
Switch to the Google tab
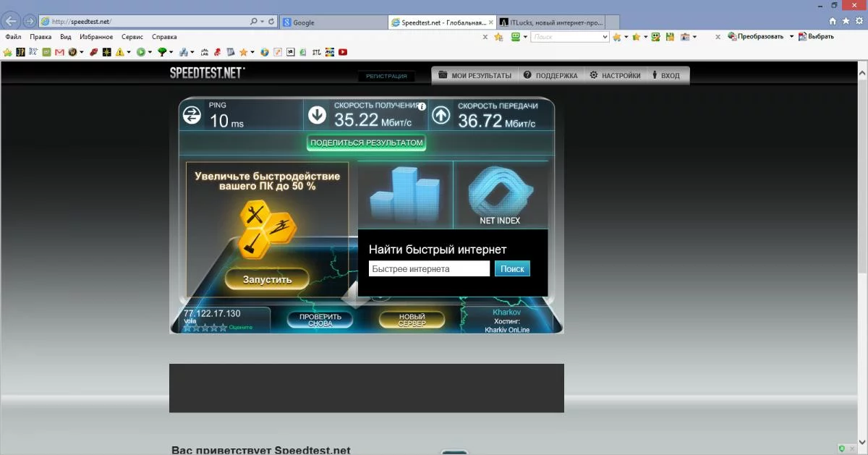(333, 22)
